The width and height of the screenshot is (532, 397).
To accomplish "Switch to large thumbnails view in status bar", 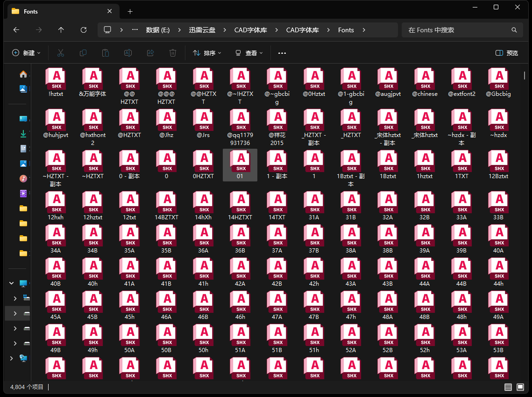I will (520, 387).
